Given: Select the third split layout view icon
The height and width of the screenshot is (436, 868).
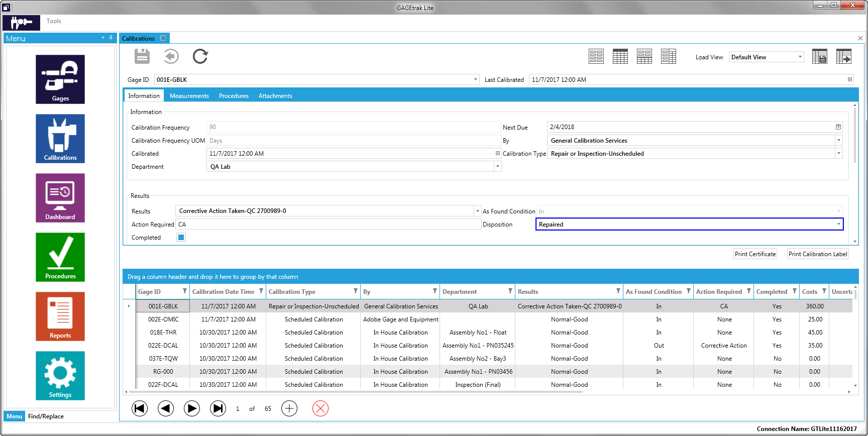Looking at the screenshot, I should (644, 56).
